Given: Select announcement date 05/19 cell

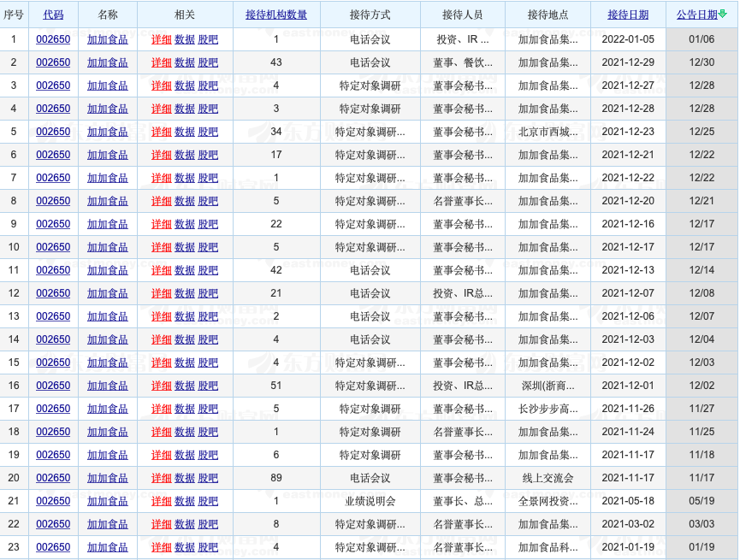Looking at the screenshot, I should pos(702,501).
